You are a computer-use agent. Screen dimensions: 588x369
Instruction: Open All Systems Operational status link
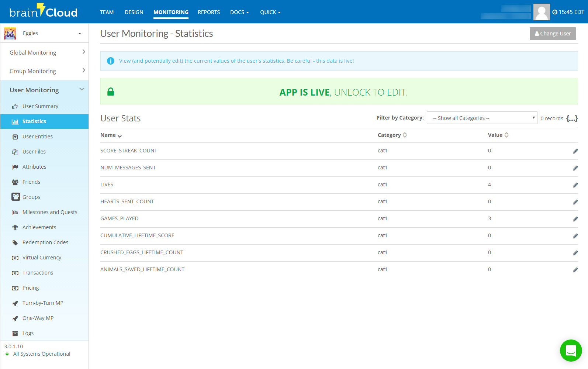click(42, 354)
